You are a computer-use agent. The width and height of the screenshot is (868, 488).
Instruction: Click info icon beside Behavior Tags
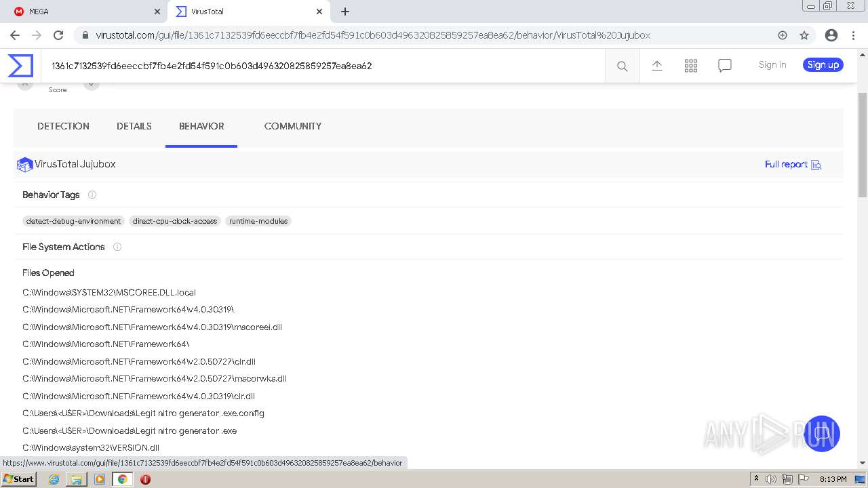pos(92,195)
